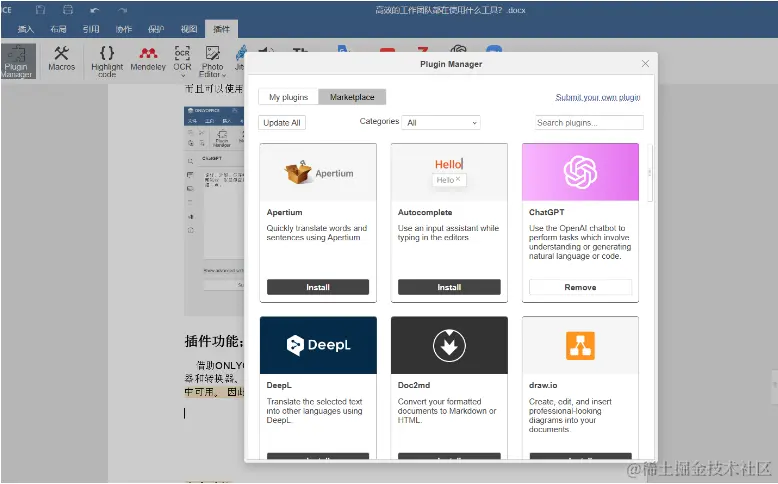Click the draw.io plugin title

click(543, 385)
